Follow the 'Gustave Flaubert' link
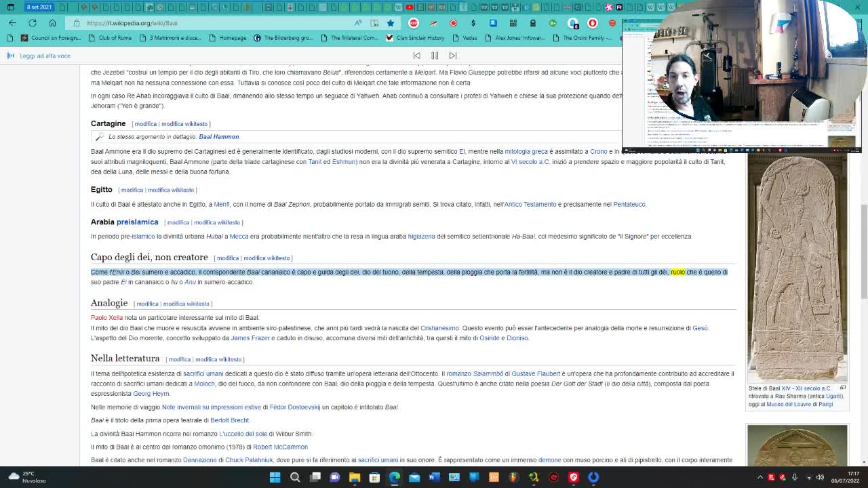 [536, 373]
